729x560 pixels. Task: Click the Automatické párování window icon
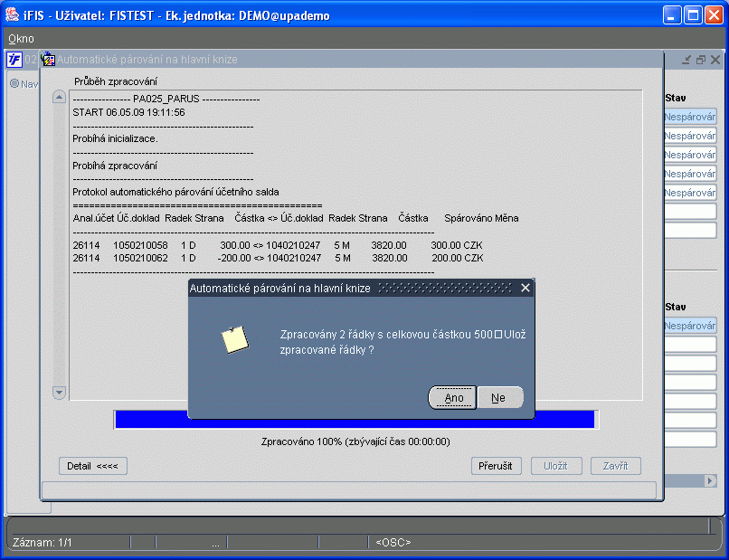click(48, 59)
